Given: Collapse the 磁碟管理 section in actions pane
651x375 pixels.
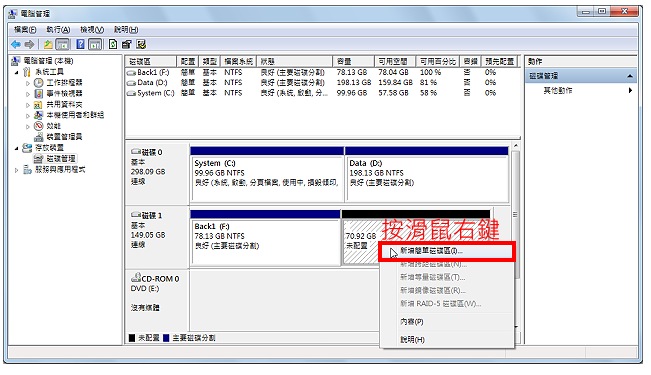Looking at the screenshot, I should click(630, 76).
